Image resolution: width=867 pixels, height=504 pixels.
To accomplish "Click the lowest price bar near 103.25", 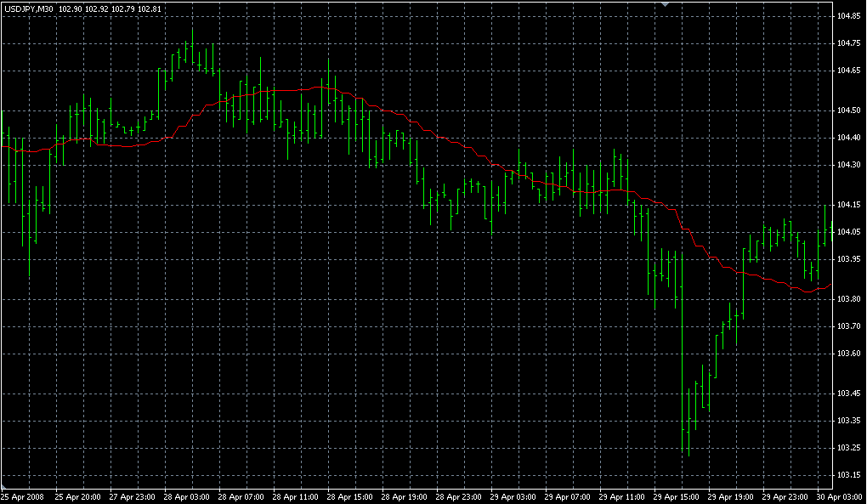I will [x=688, y=425].
